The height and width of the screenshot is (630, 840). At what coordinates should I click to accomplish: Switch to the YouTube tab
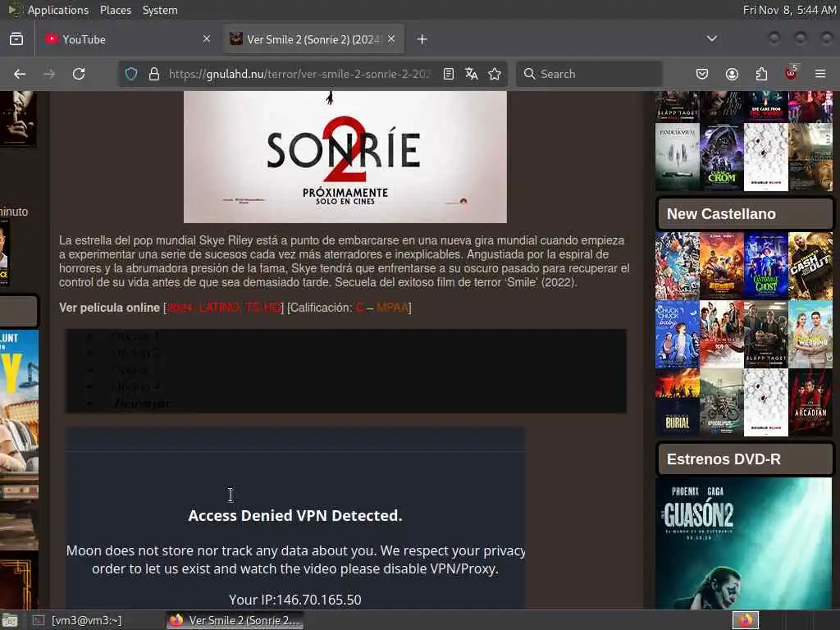point(127,39)
